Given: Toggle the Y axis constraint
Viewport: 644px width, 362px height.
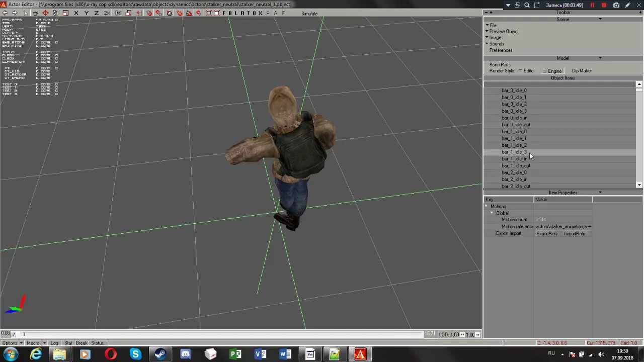Looking at the screenshot, I should 87,13.
